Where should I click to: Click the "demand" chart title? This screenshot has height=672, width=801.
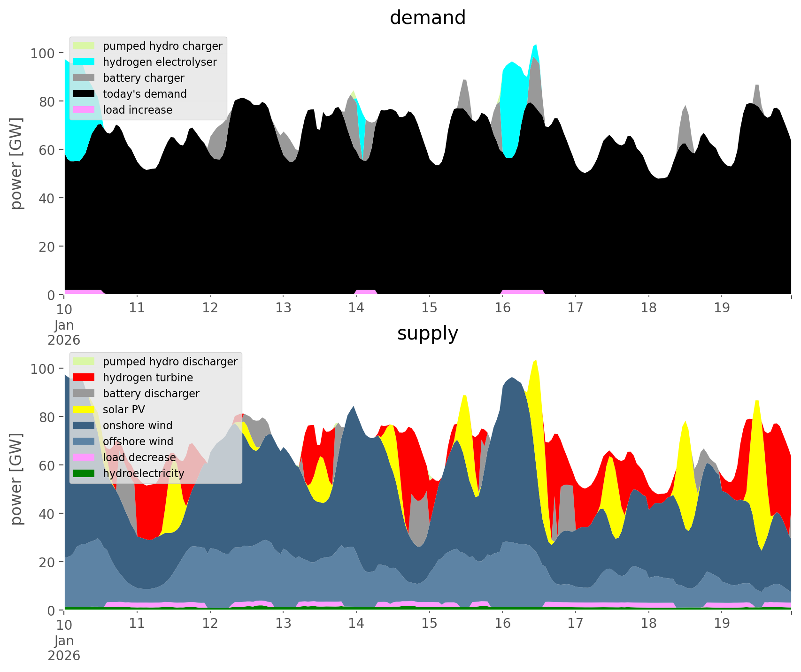pyautogui.click(x=427, y=18)
